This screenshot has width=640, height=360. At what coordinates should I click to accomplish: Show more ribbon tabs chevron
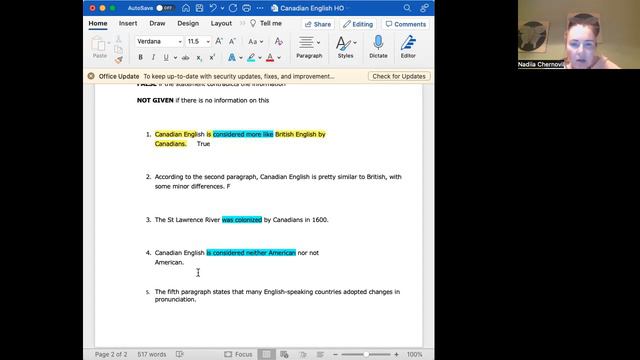click(242, 24)
